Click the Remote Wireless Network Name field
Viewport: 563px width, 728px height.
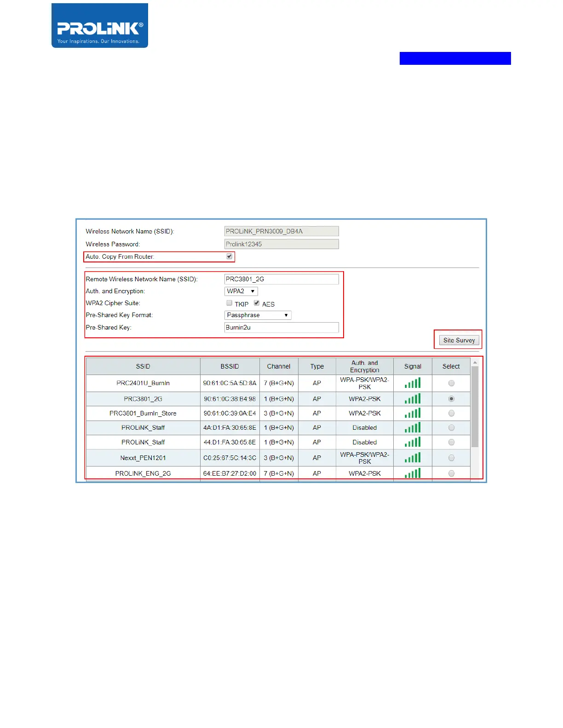coord(281,279)
